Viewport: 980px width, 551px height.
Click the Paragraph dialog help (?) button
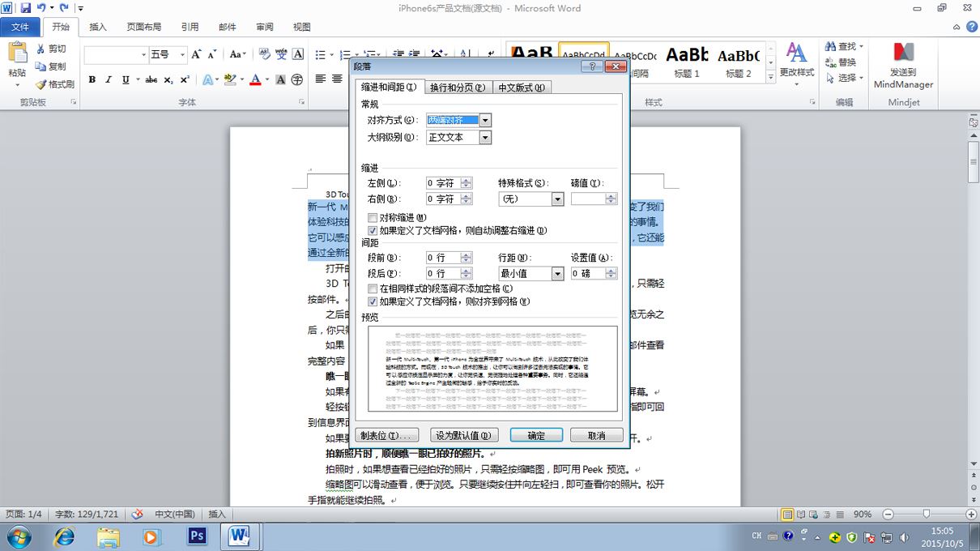(592, 66)
